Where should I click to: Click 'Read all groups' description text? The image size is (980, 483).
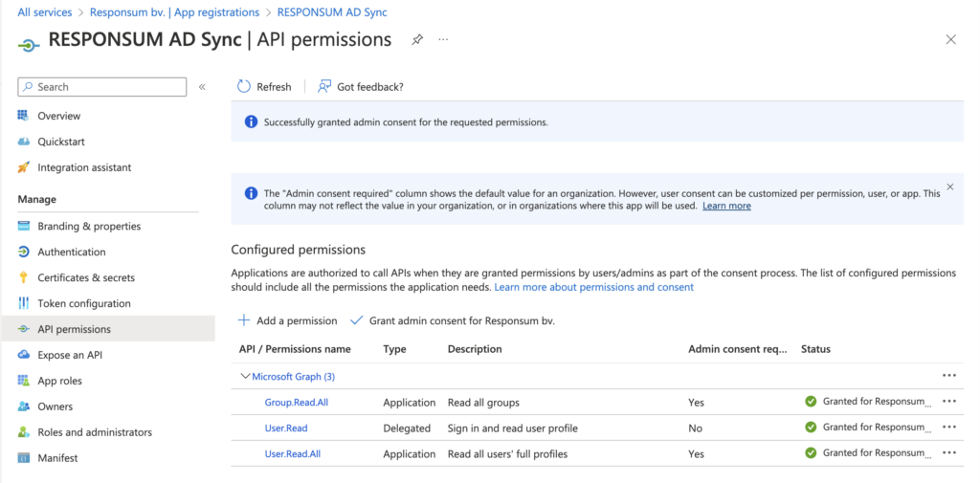(x=483, y=403)
